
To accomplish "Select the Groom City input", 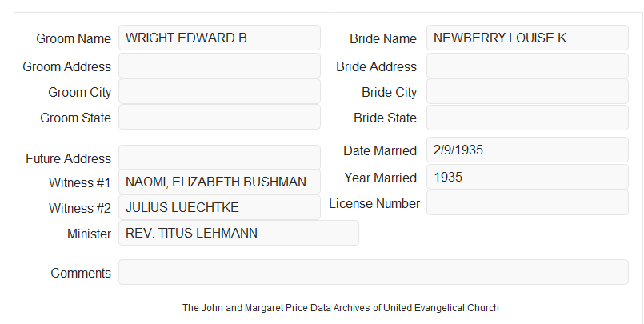I will coord(219,91).
